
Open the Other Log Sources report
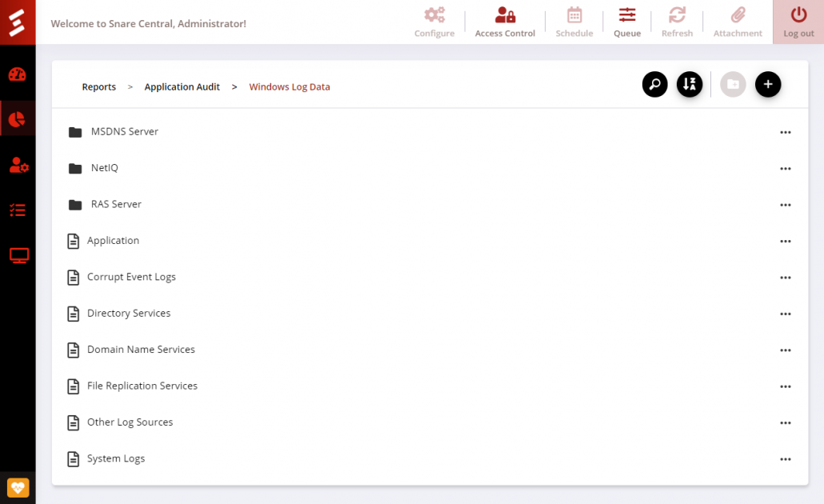point(130,422)
